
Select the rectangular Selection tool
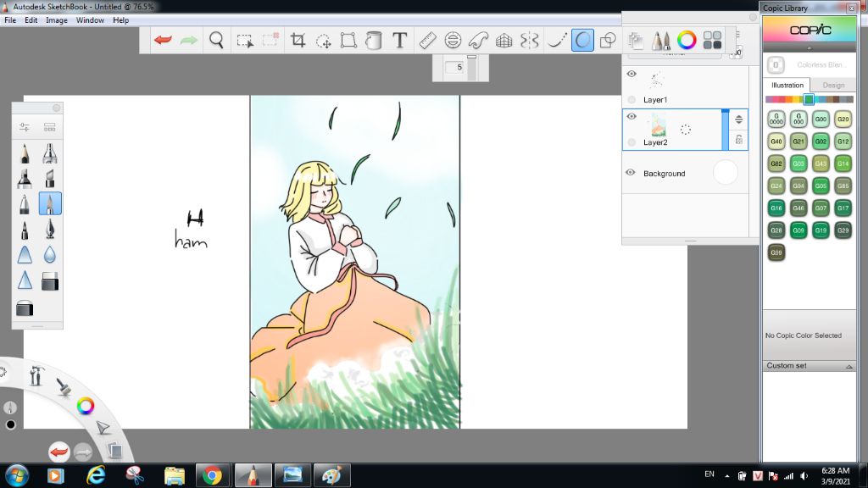pyautogui.click(x=245, y=41)
